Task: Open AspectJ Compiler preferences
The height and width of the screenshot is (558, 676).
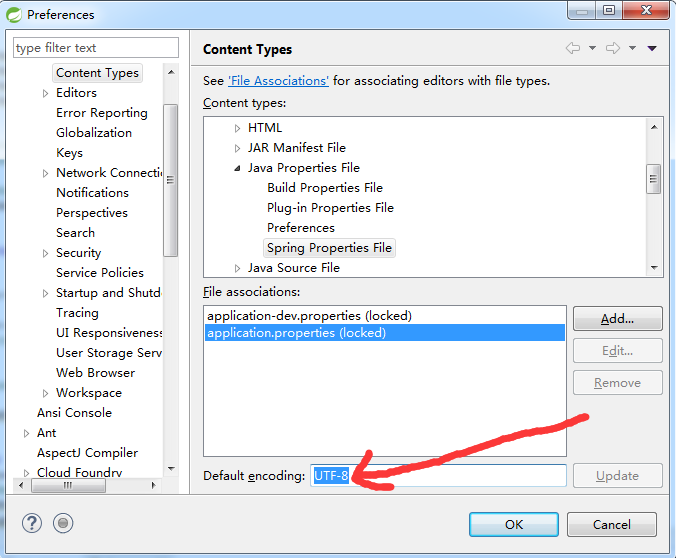Action: point(87,453)
